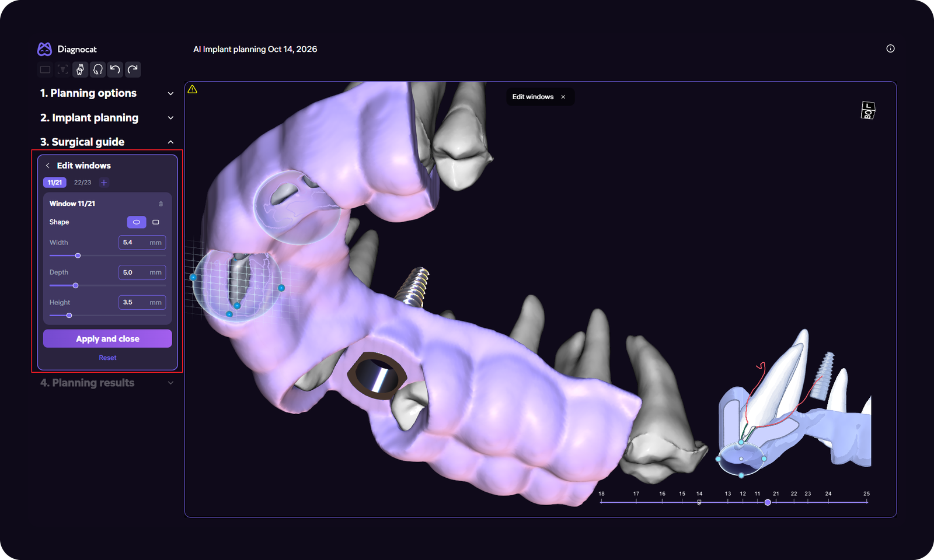Image resolution: width=934 pixels, height=560 pixels.
Task: Redo the last action
Action: [x=133, y=69]
